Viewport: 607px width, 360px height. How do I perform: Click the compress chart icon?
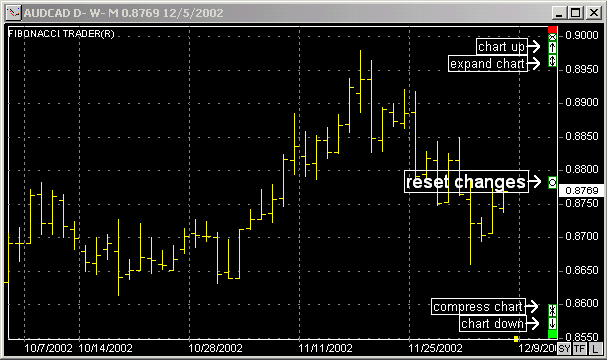(552, 310)
